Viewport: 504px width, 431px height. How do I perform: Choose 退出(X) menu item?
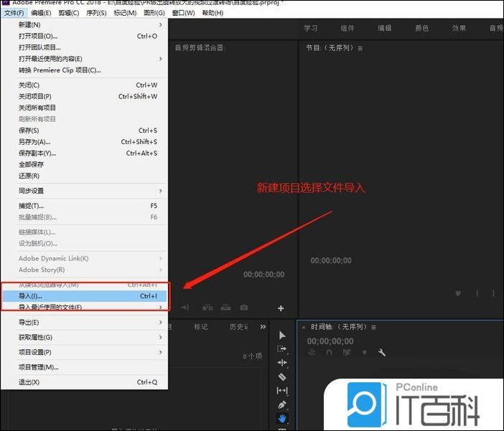click(84, 382)
